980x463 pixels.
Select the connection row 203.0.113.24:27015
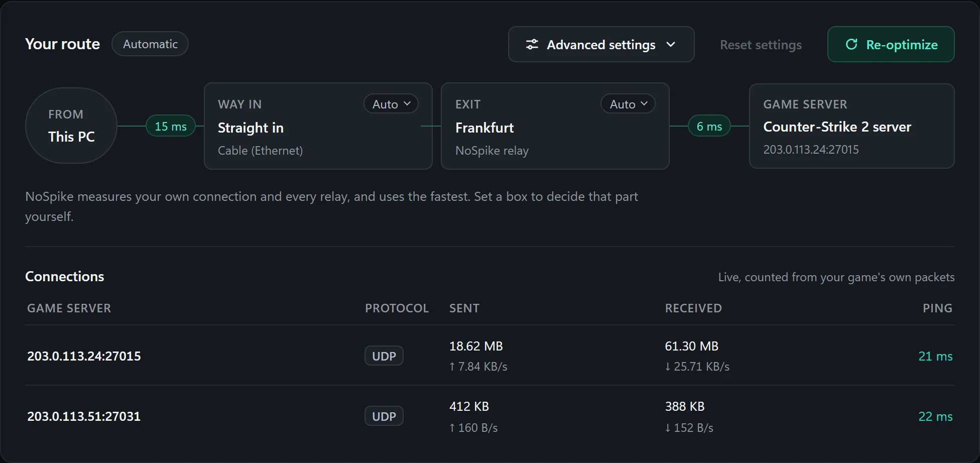tap(490, 356)
